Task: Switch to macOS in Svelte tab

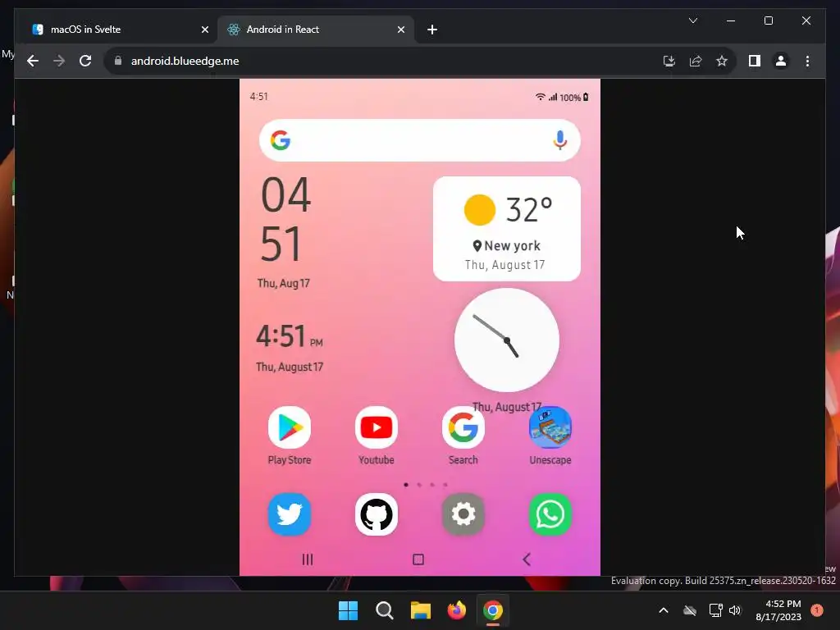Action: coord(116,30)
